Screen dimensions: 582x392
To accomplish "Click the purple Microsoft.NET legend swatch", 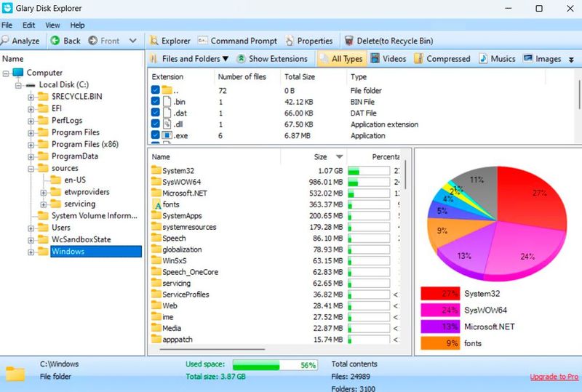I will tap(440, 327).
